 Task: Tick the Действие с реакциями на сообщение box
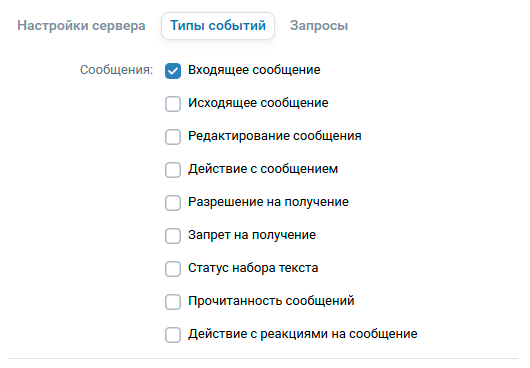[x=173, y=335]
